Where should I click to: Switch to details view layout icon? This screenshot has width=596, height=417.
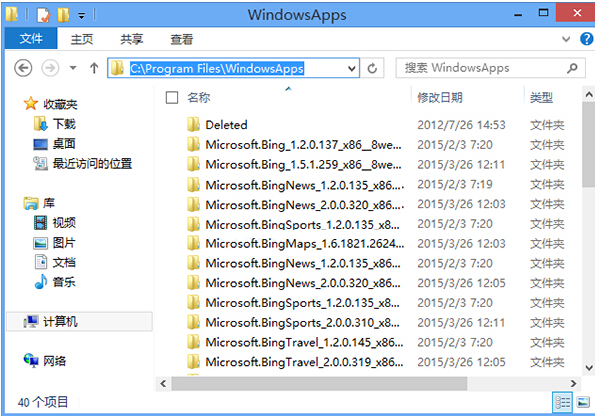(x=562, y=402)
